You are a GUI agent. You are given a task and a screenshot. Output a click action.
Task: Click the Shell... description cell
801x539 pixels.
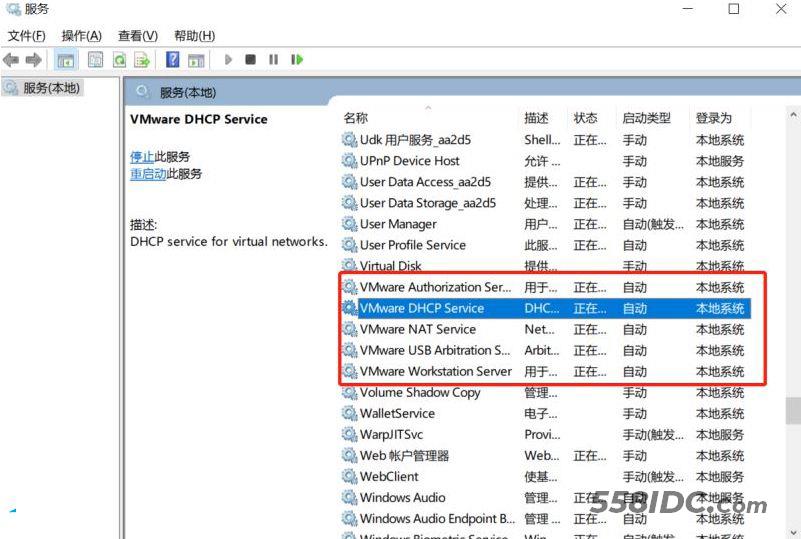[x=542, y=139]
